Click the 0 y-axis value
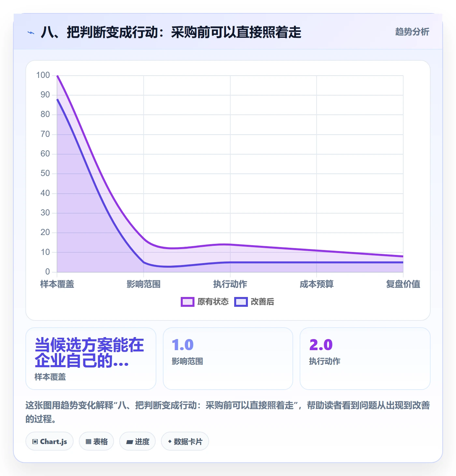The width and height of the screenshot is (456, 476). point(48,272)
